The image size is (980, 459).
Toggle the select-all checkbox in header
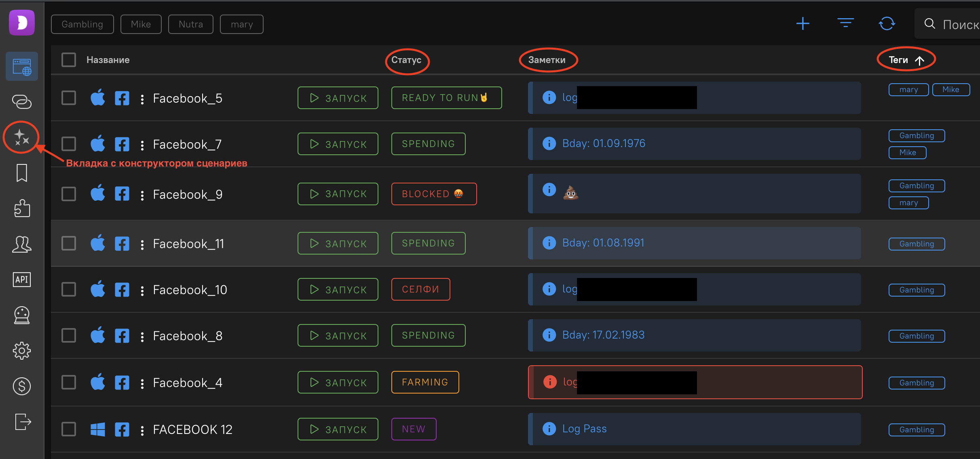(x=69, y=60)
